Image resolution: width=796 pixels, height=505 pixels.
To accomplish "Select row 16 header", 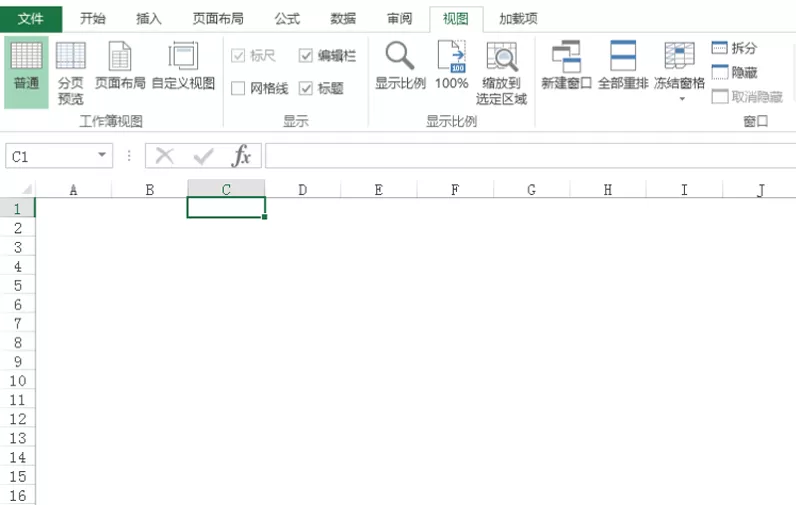I will coord(18,495).
